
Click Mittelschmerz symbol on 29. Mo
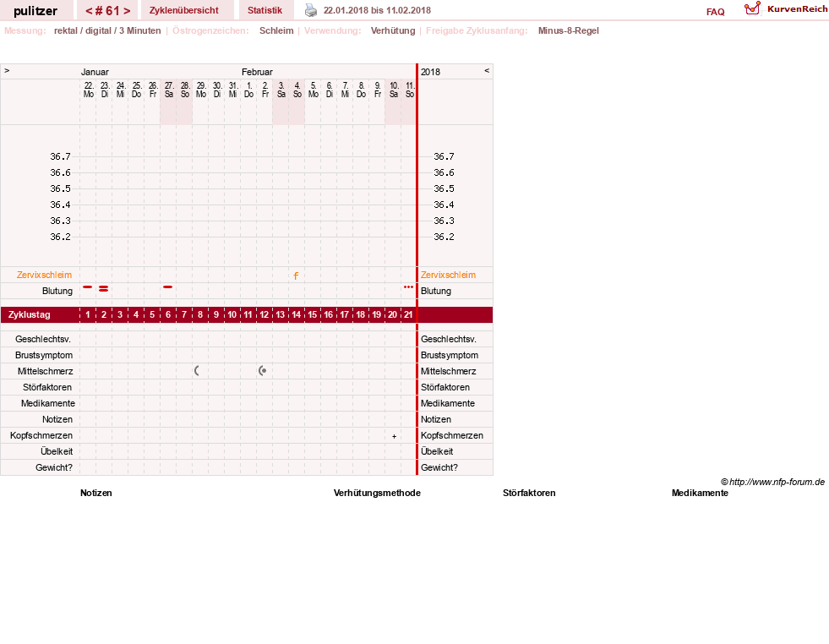[197, 371]
